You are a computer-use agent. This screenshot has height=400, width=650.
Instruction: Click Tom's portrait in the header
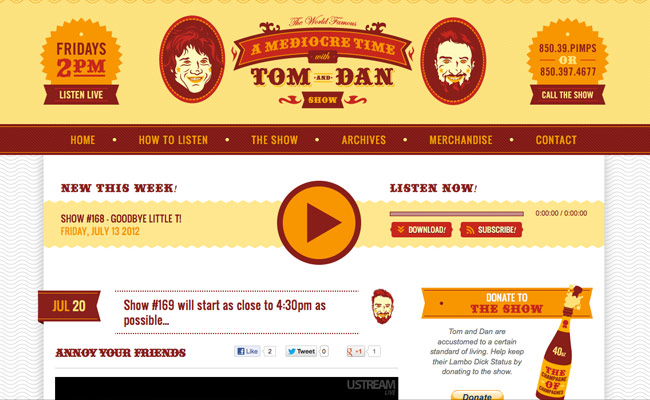tap(192, 59)
